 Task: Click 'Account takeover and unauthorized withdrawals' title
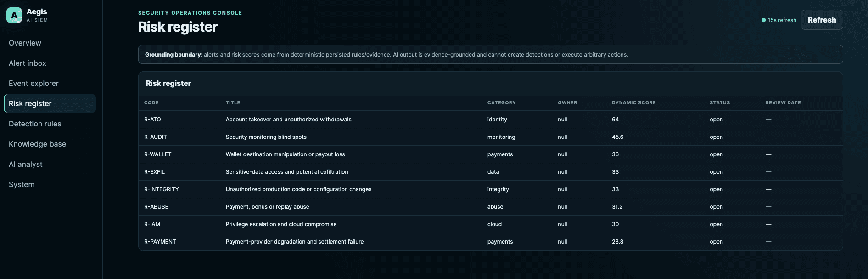(x=288, y=120)
